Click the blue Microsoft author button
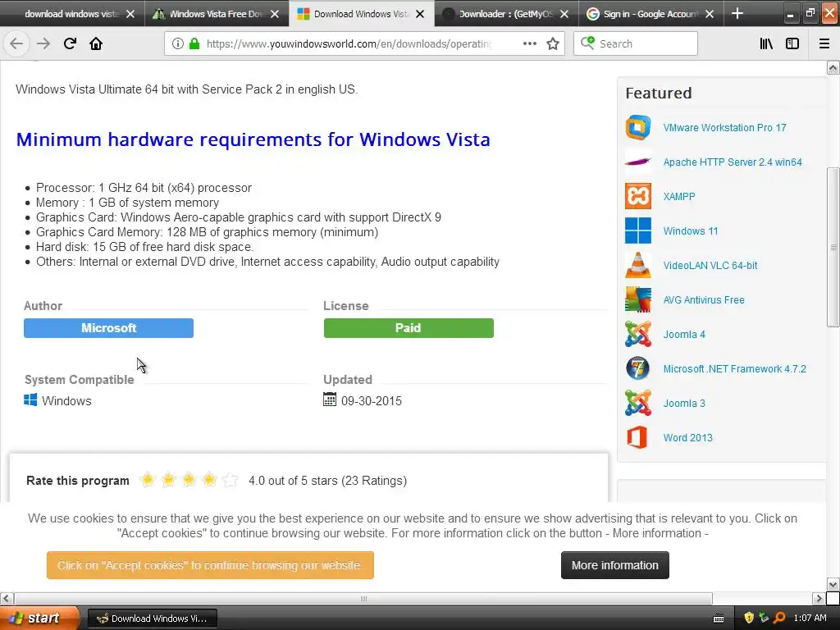The width and height of the screenshot is (840, 630). click(109, 328)
